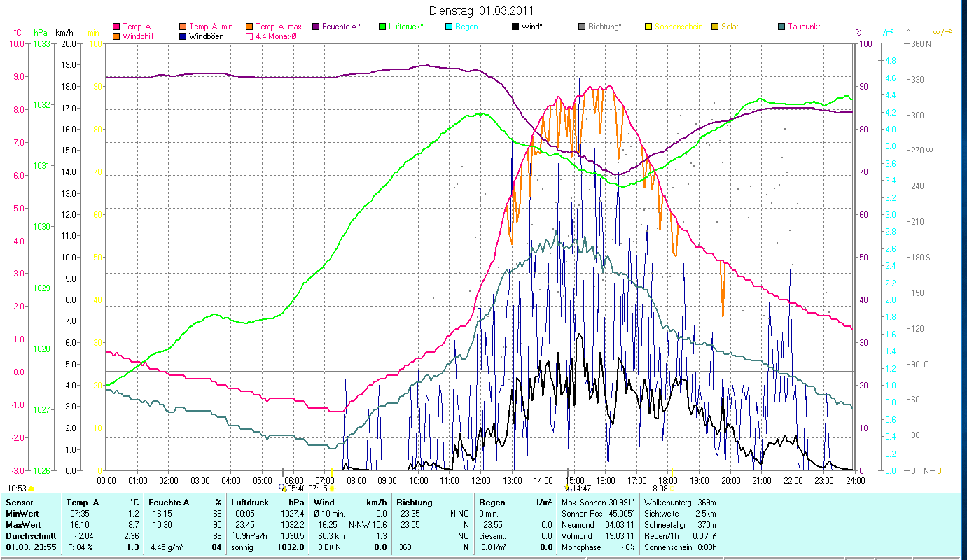Click the 05:40 marker below the time axis
Viewport: 967px width, 560px height.
(x=284, y=488)
